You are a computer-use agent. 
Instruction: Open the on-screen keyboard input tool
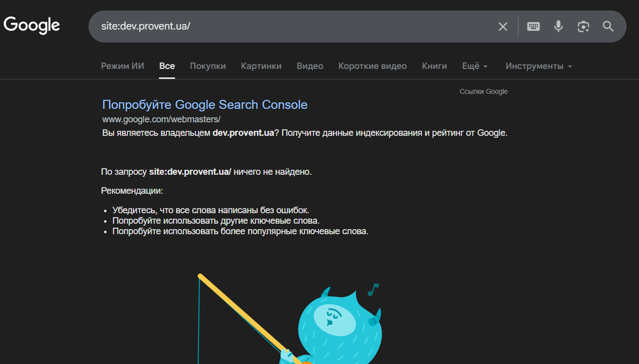pyautogui.click(x=533, y=26)
